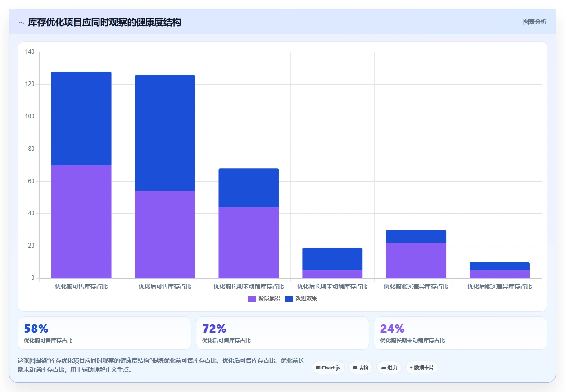Click the y-axis value 20
This screenshot has height=392, width=565.
31,246
